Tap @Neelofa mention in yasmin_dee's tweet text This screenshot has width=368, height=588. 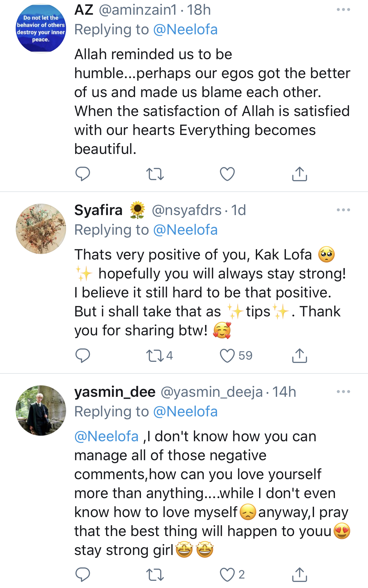tap(107, 437)
